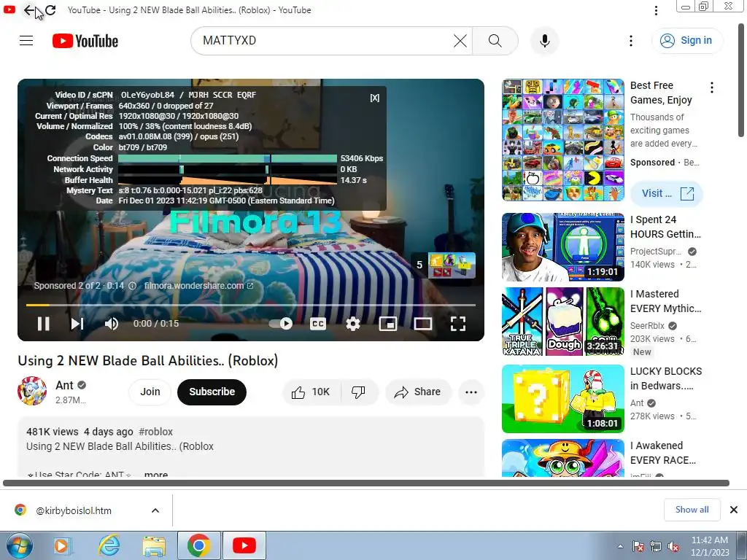Open options menu for Best Free Games ad
Image resolution: width=747 pixels, height=560 pixels.
(x=712, y=87)
